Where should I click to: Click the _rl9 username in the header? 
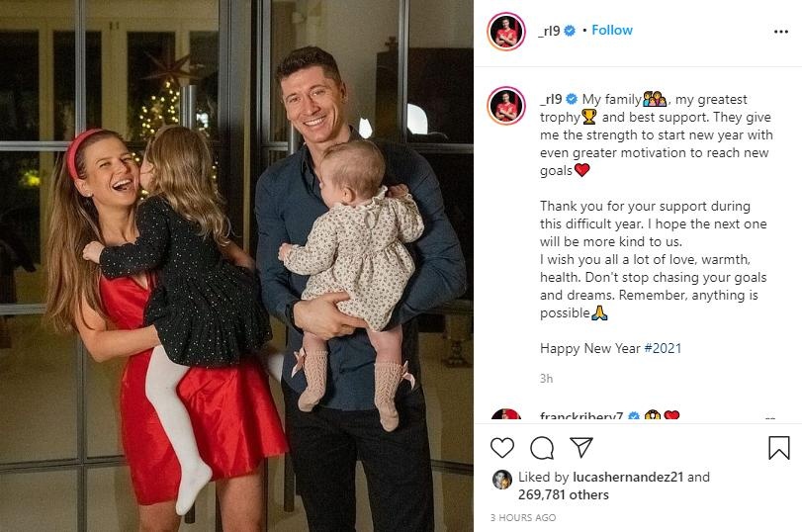pyautogui.click(x=550, y=31)
